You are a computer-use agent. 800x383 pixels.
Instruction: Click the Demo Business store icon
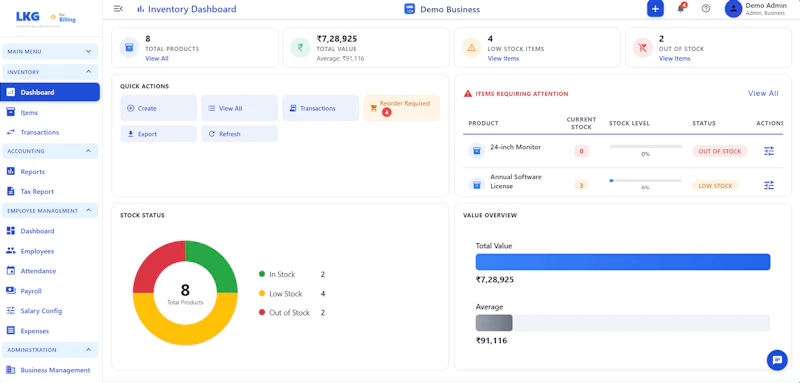click(x=409, y=9)
